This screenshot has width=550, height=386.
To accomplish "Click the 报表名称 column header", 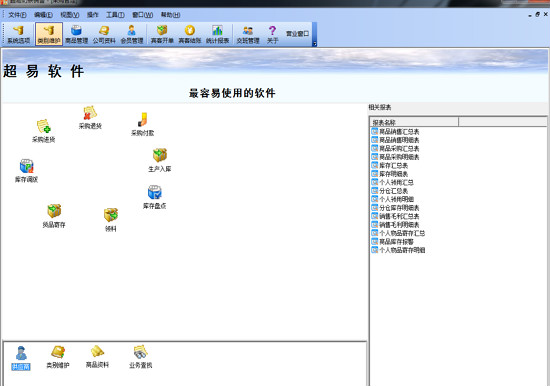I will (414, 122).
